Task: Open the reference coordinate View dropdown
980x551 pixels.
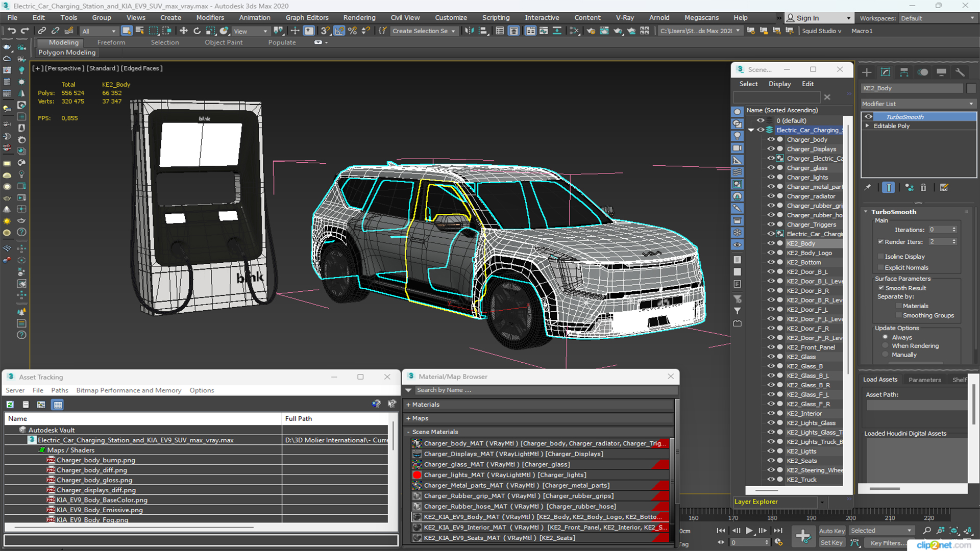Action: (250, 31)
